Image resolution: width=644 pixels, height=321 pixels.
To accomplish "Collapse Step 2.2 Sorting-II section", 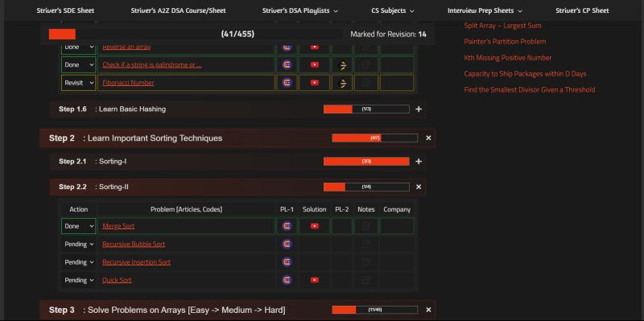I will tap(419, 187).
